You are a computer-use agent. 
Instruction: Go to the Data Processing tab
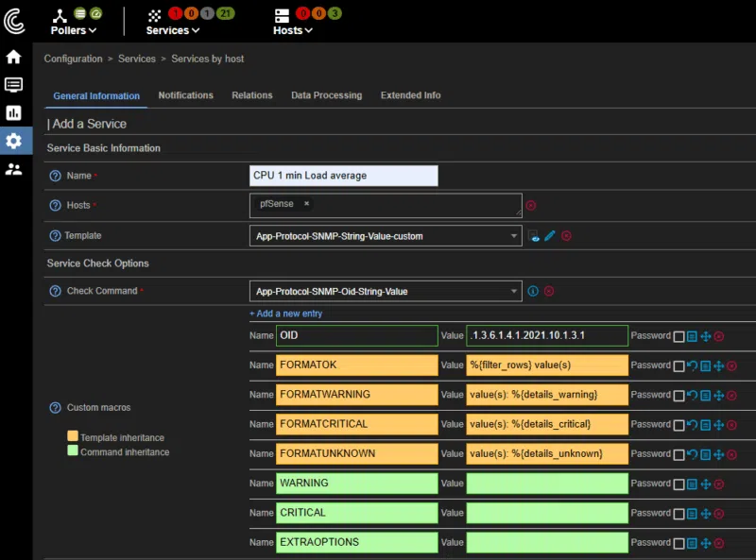[x=326, y=95]
